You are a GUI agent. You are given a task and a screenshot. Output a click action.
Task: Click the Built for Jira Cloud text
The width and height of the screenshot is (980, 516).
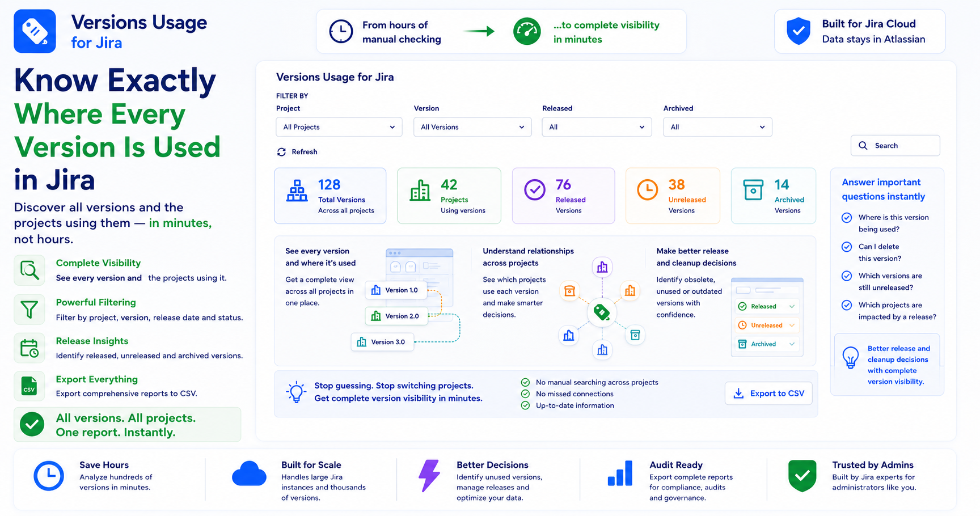[x=869, y=24]
